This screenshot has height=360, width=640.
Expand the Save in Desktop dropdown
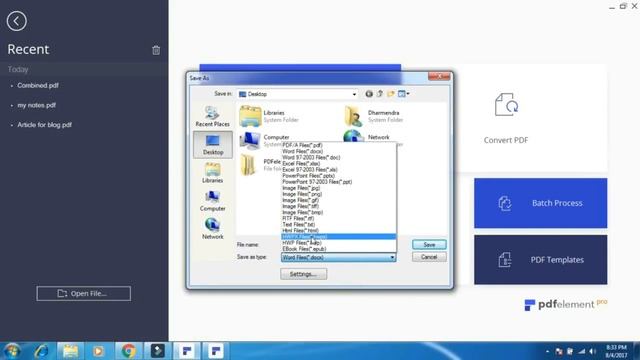[x=354, y=94]
